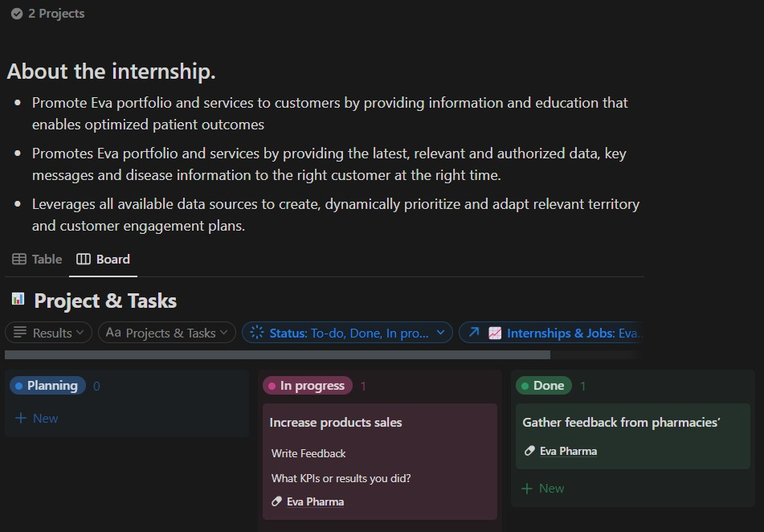The height and width of the screenshot is (532, 764).
Task: Click the plus icon in Planning column
Action: [x=21, y=418]
